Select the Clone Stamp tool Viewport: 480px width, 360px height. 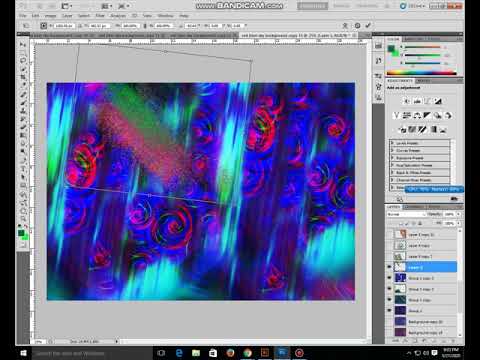pos(23,111)
